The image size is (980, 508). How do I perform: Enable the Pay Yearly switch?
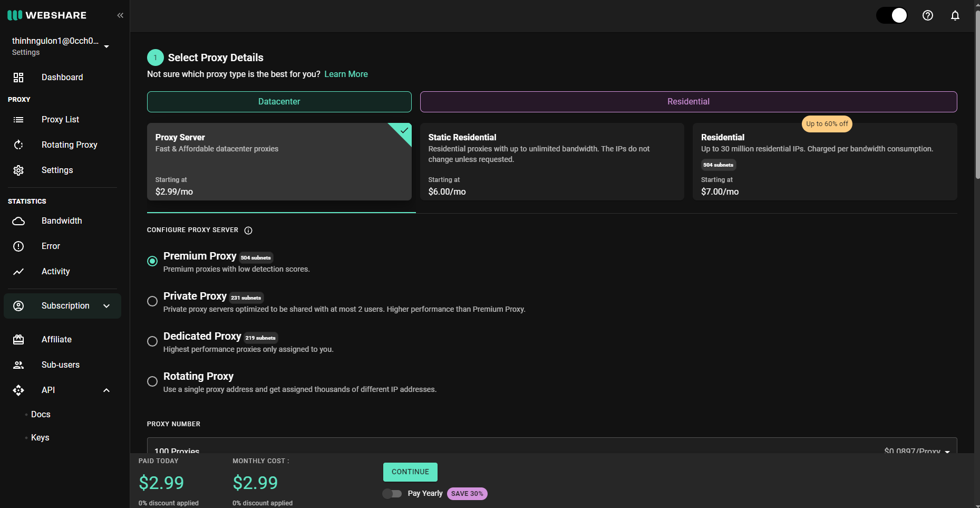(392, 494)
